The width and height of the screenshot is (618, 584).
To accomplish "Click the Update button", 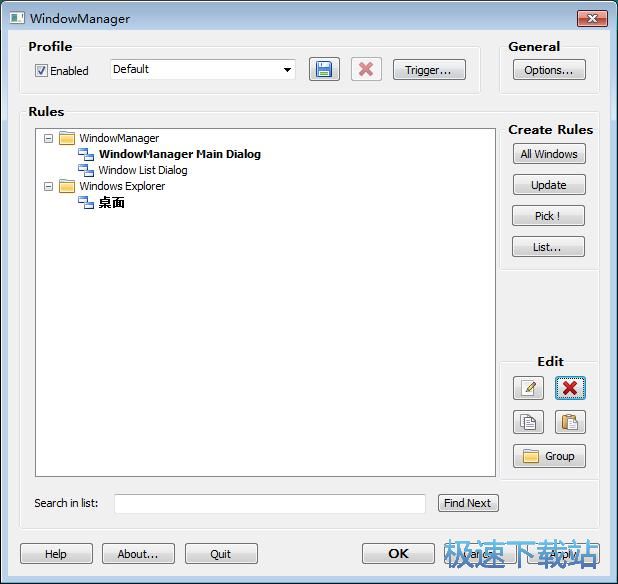I will pyautogui.click(x=549, y=185).
